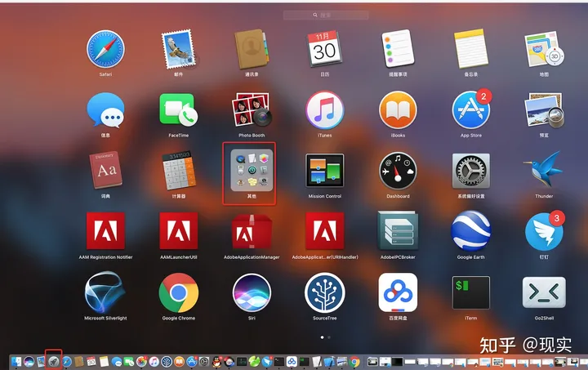Open Mission Control

(x=324, y=171)
